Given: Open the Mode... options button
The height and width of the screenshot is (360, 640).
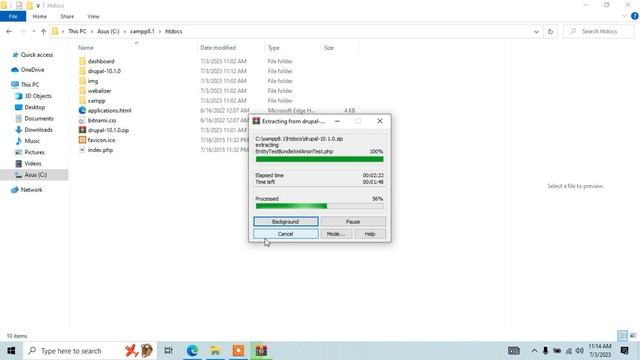Looking at the screenshot, I should pyautogui.click(x=336, y=234).
